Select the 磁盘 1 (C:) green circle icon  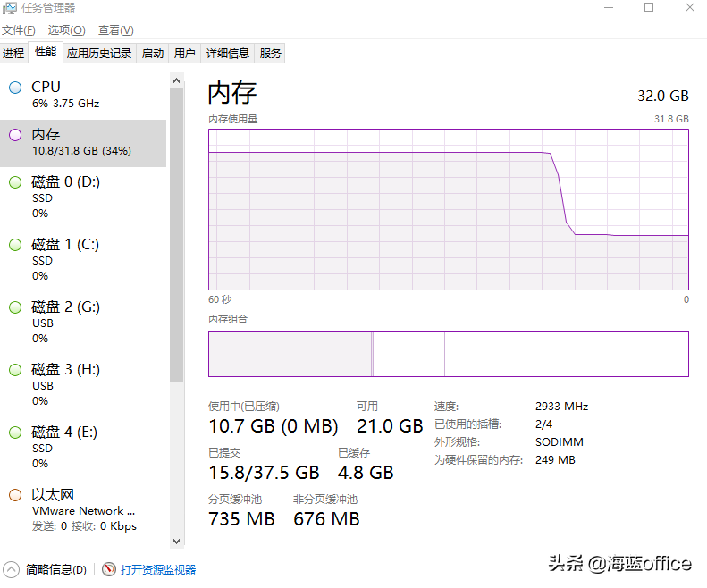(x=15, y=245)
